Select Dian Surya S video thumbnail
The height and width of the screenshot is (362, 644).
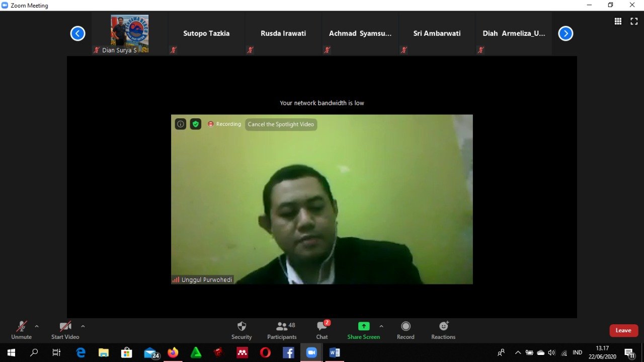129,34
